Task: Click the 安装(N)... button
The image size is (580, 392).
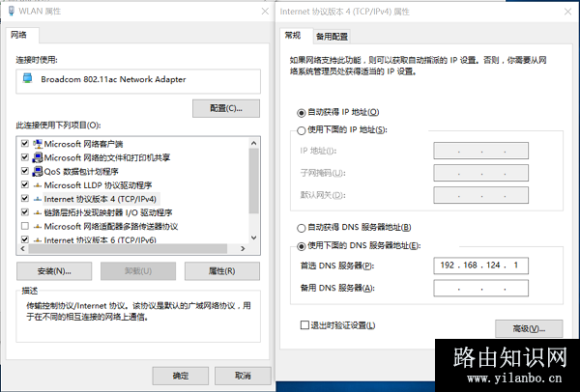Action: click(x=54, y=270)
